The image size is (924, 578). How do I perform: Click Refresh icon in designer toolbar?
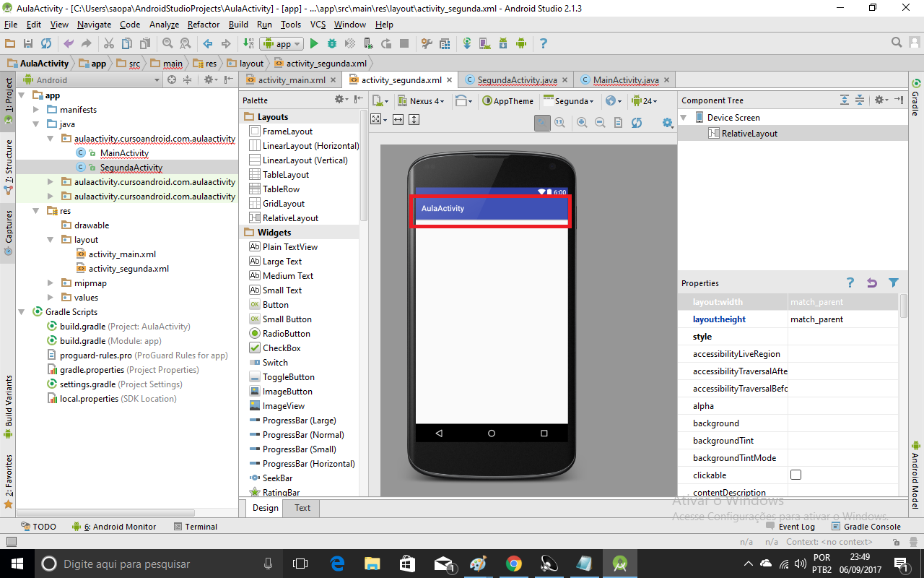point(636,123)
